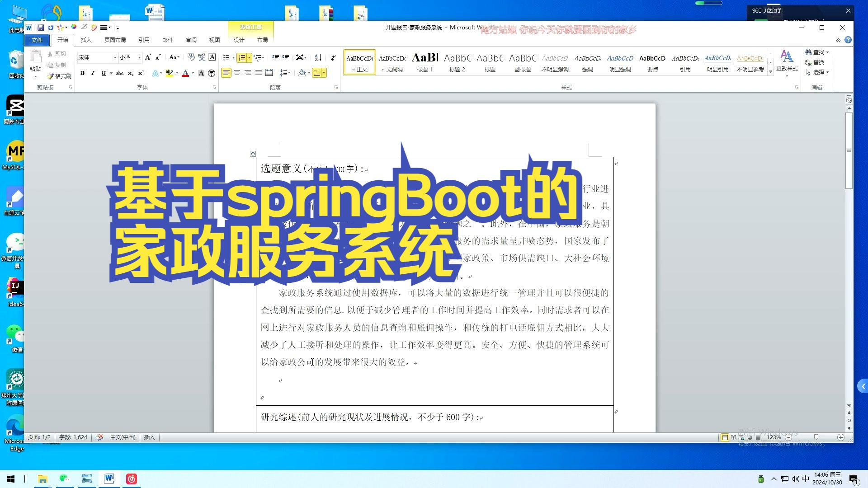The image size is (868, 488).
Task: Show or hide paragraph marks
Action: point(333,57)
